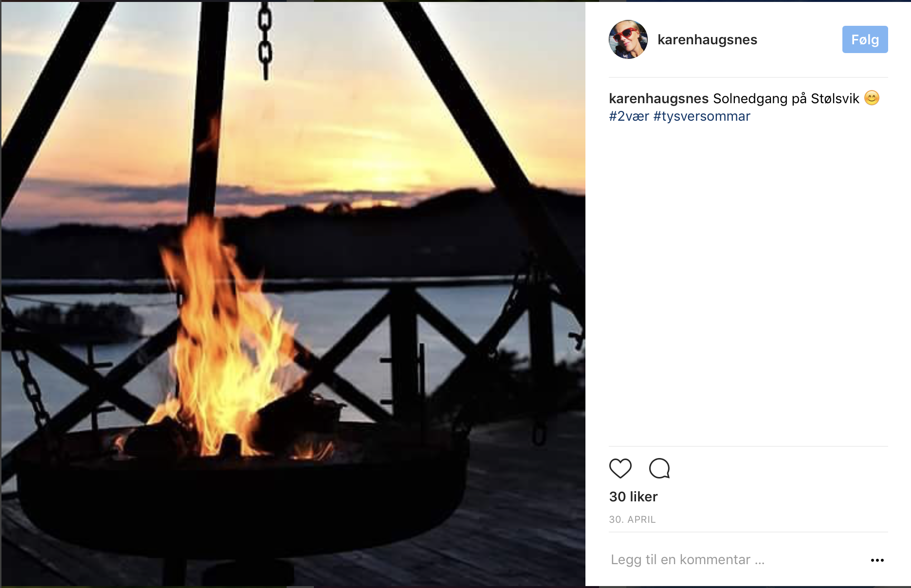The image size is (911, 588).
Task: Open comments via the speech bubble icon
Action: (x=659, y=468)
